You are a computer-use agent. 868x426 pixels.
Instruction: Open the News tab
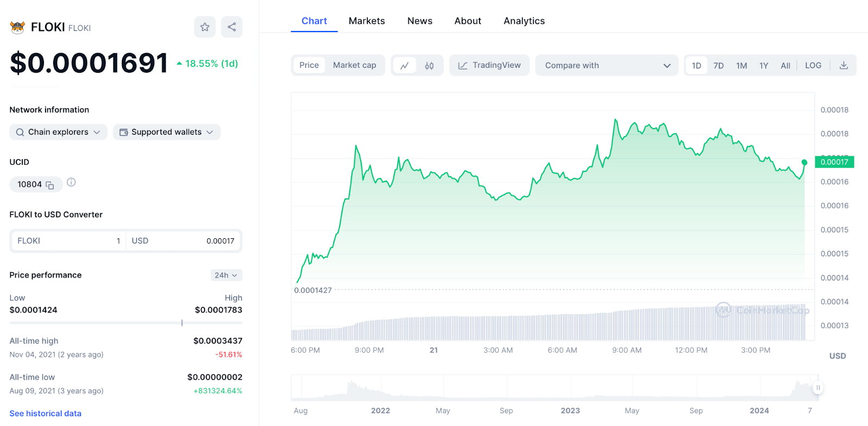pos(420,21)
